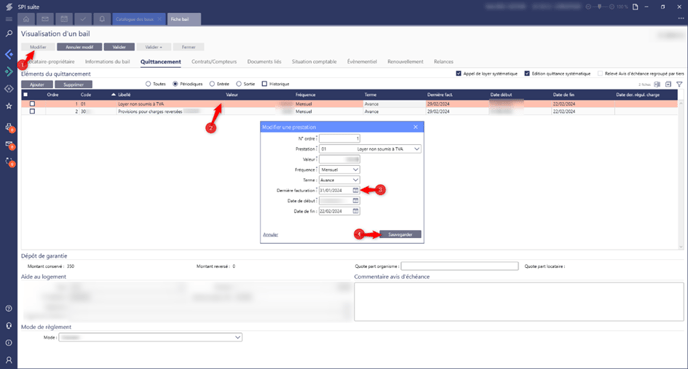Click the Annuler modif button
Screen dimensions: 688x369
(79, 47)
